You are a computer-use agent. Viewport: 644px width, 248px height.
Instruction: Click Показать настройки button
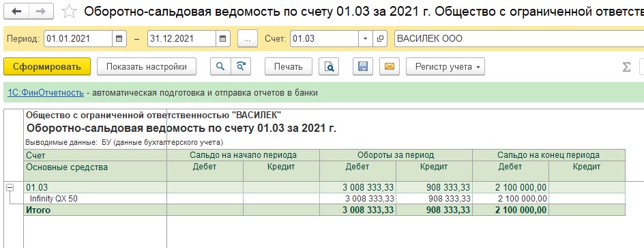[147, 67]
